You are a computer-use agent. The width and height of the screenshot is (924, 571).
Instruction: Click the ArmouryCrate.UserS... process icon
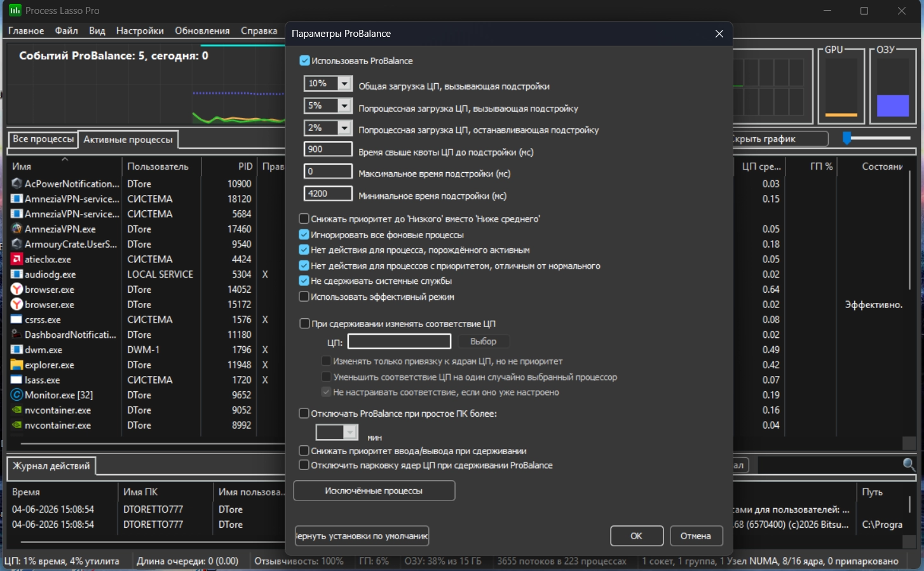tap(17, 244)
